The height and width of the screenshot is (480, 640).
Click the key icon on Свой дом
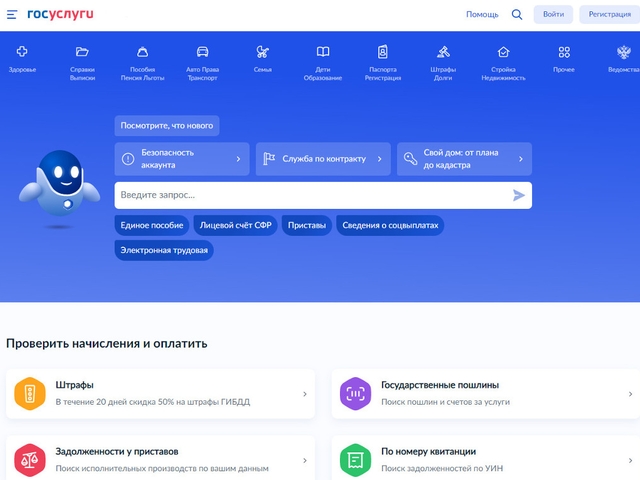click(x=410, y=159)
